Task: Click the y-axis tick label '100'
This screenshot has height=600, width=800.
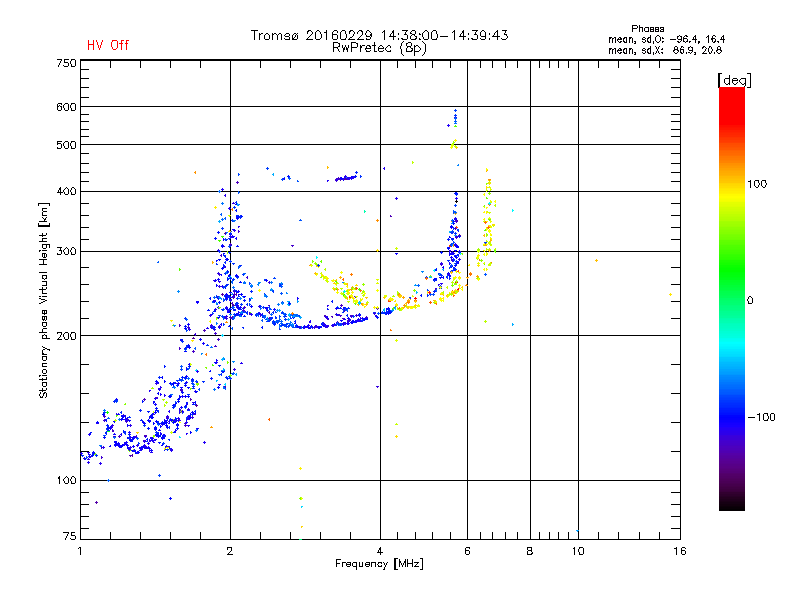Action: (x=66, y=481)
